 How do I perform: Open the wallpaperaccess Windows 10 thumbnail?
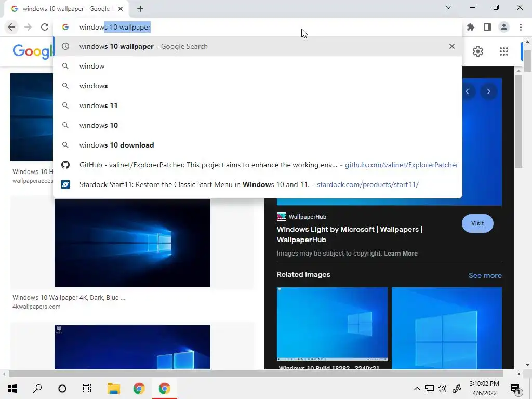pos(32,117)
